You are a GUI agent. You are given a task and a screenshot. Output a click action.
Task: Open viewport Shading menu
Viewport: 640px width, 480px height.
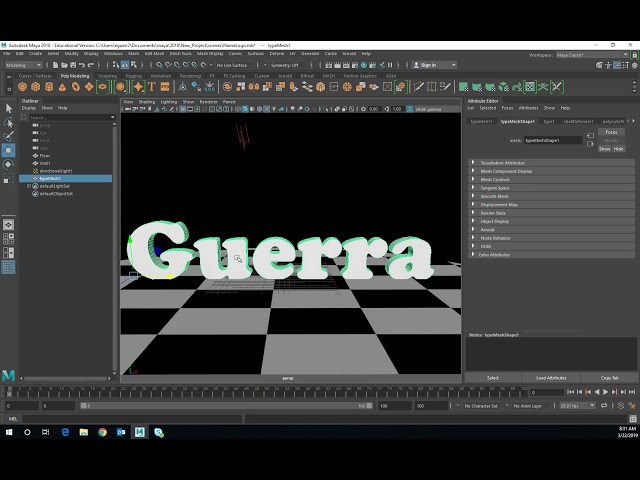pos(147,102)
